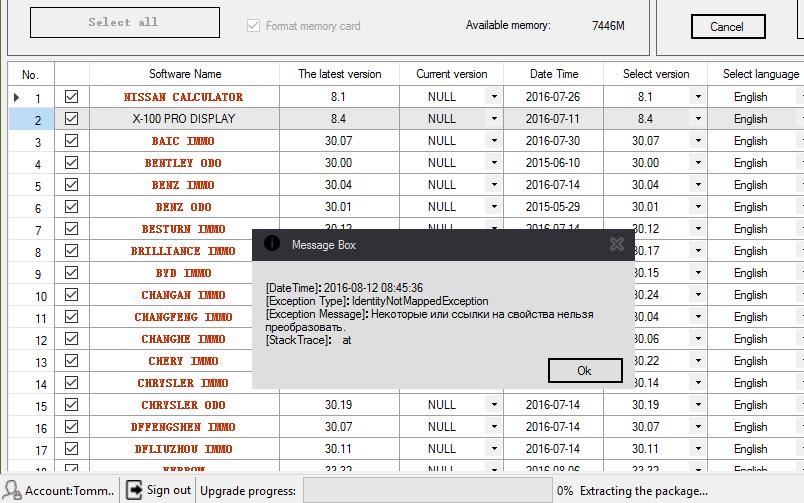Open Select version dropdown for CHRYSLER ODO
The width and height of the screenshot is (804, 503).
tap(698, 405)
